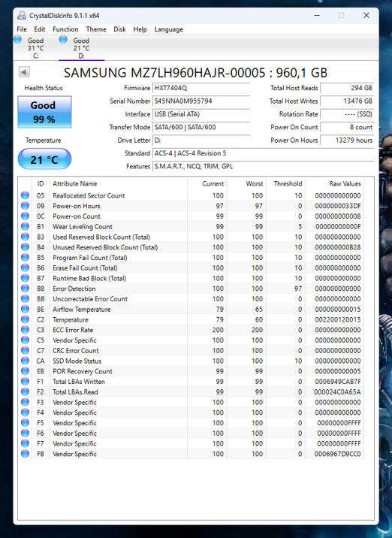392x538 pixels.
Task: Open the Function menu
Action: tap(65, 29)
